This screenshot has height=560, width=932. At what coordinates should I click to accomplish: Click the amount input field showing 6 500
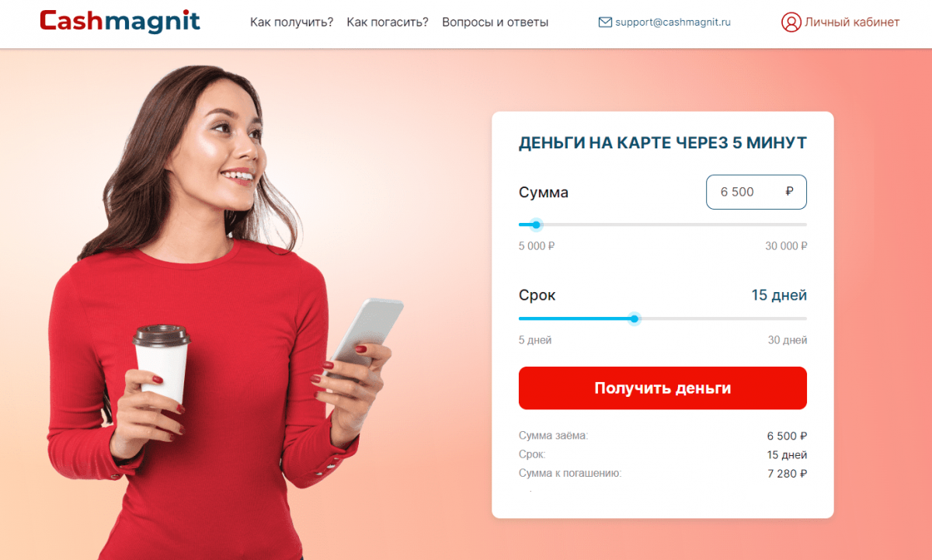click(756, 192)
